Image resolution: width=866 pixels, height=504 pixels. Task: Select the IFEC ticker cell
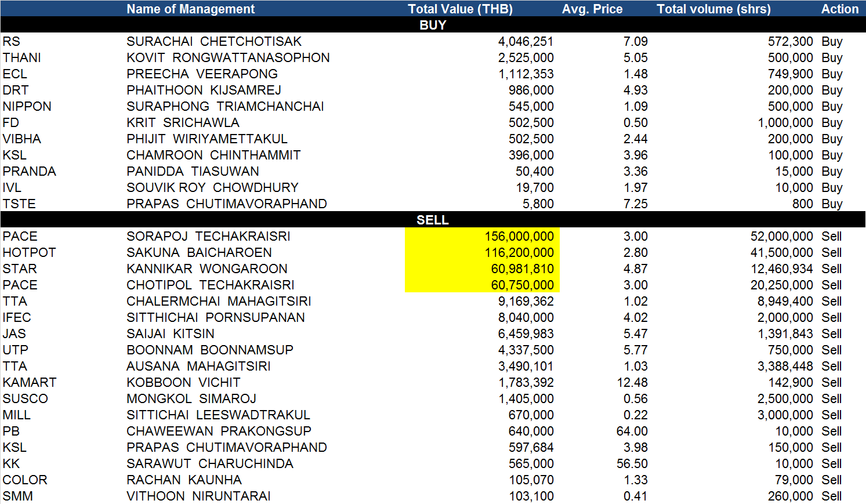(17, 317)
